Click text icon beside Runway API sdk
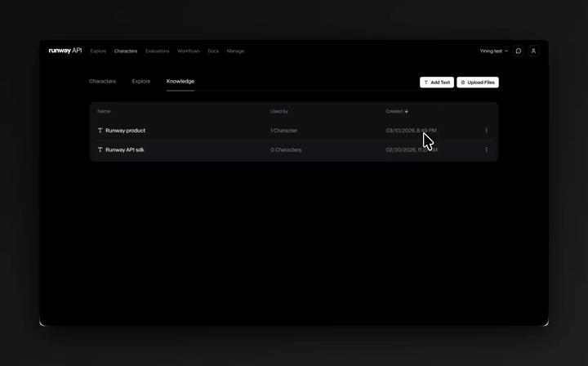 pos(100,150)
